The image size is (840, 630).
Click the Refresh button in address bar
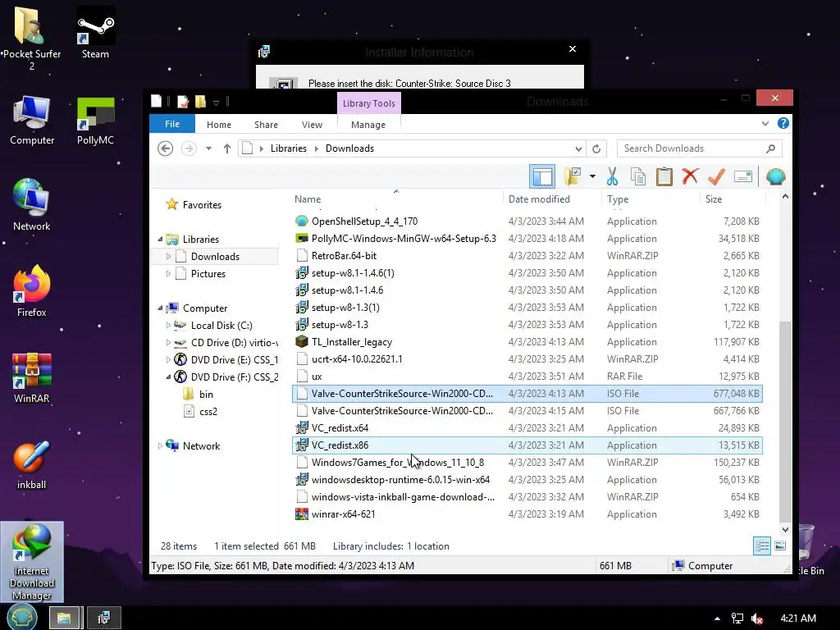coord(596,148)
